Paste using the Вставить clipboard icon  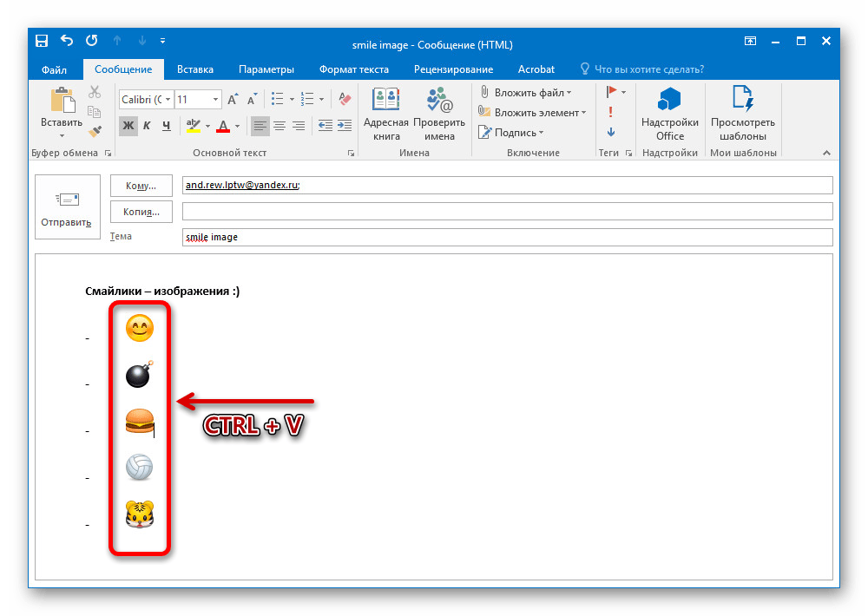[62, 101]
